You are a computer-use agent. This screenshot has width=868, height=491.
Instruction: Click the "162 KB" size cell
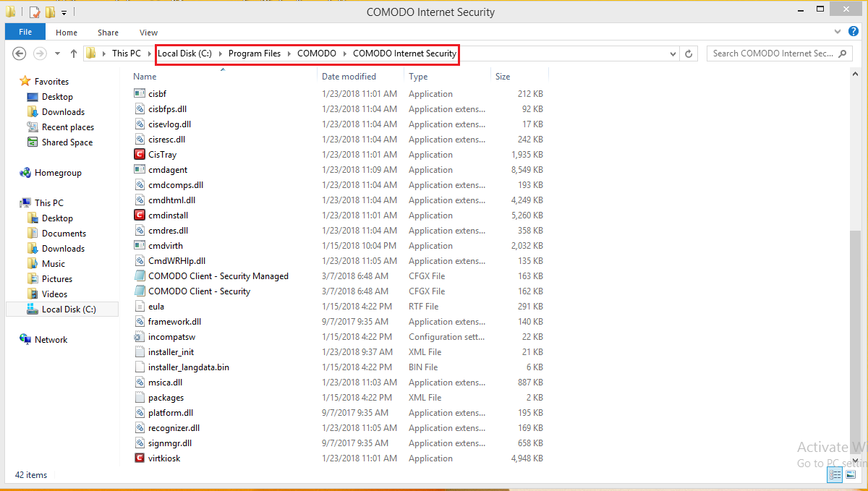(x=530, y=291)
